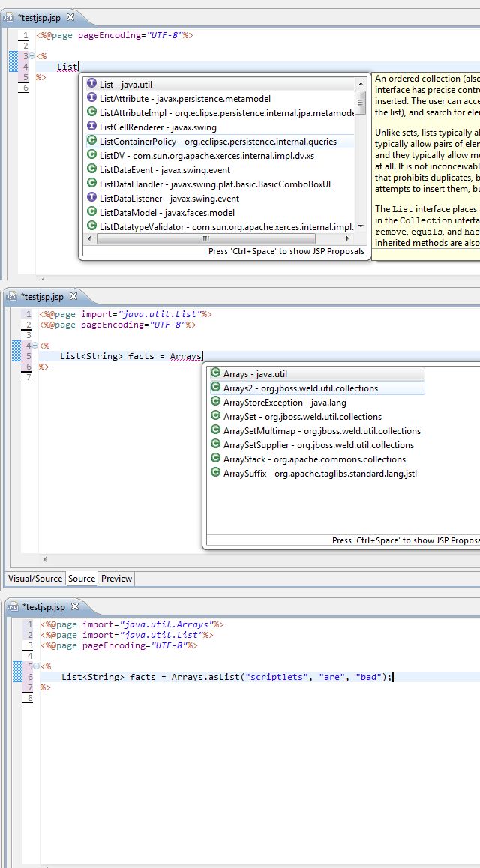Click class icon beside ArrayStack
This screenshot has width=480, height=868.
click(x=216, y=458)
